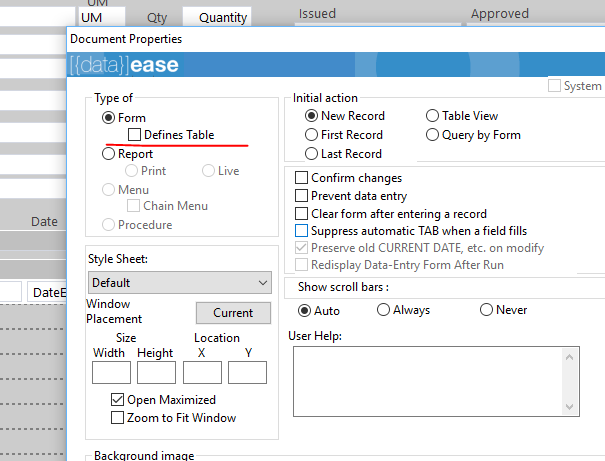The image size is (605, 461).
Task: Select the Report type radio button
Action: [108, 154]
